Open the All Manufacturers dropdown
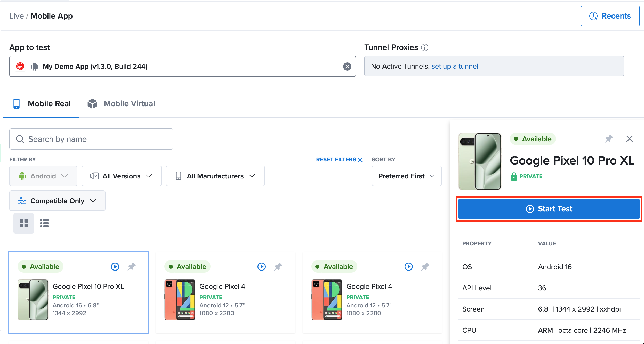 click(215, 176)
